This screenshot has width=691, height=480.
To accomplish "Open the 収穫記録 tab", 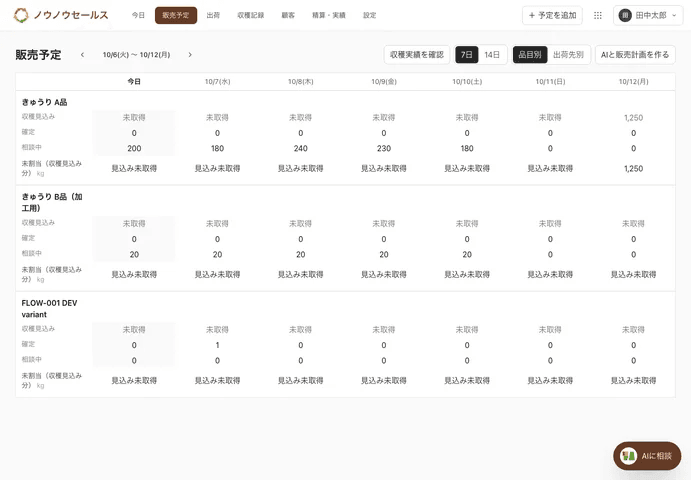I will [251, 15].
